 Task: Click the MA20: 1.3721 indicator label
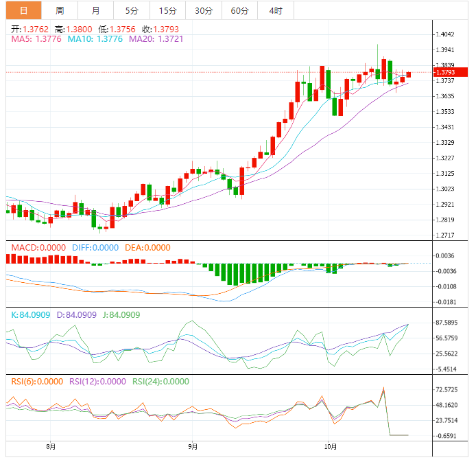(156, 39)
